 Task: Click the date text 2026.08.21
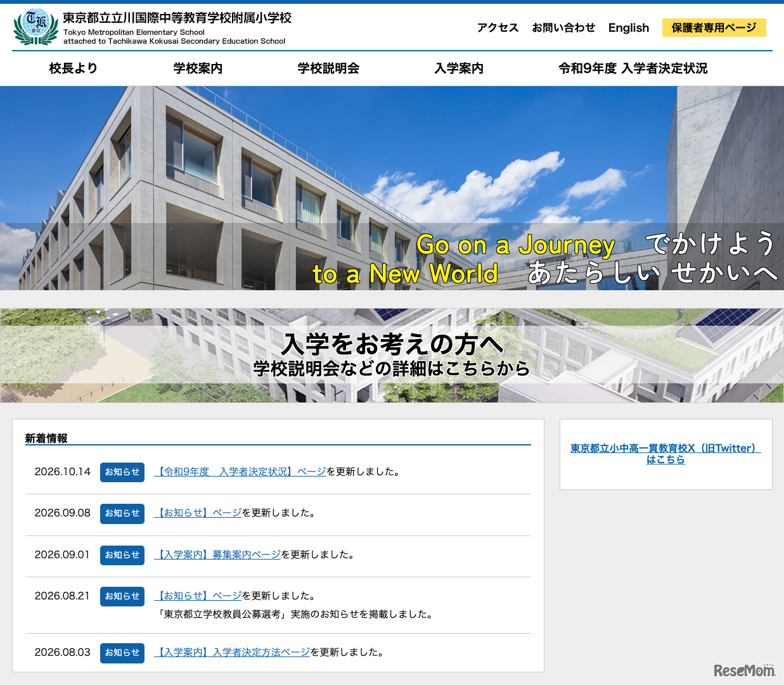click(x=62, y=596)
